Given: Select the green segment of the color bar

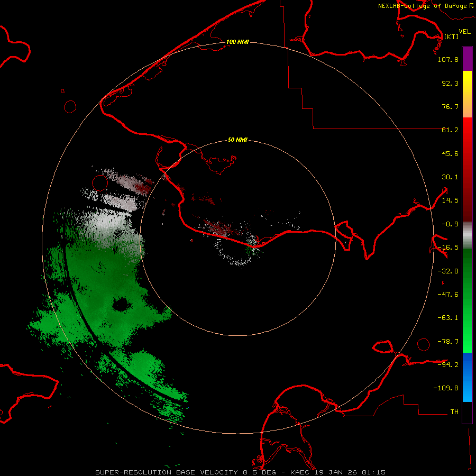Looking at the screenshot, I should (467, 300).
